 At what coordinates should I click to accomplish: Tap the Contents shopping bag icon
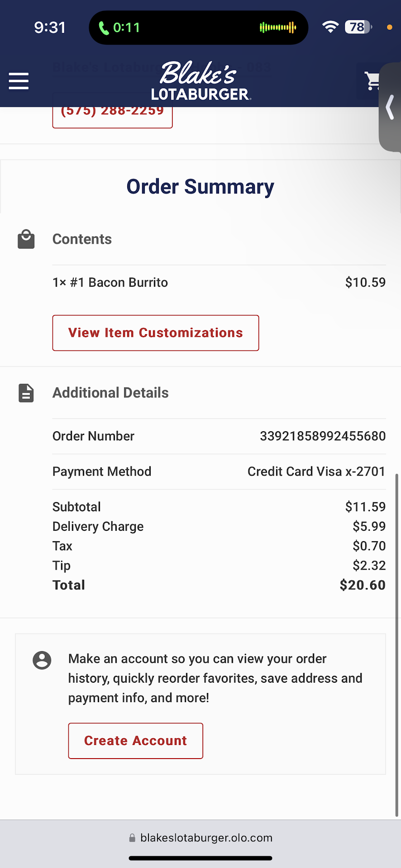(x=26, y=239)
